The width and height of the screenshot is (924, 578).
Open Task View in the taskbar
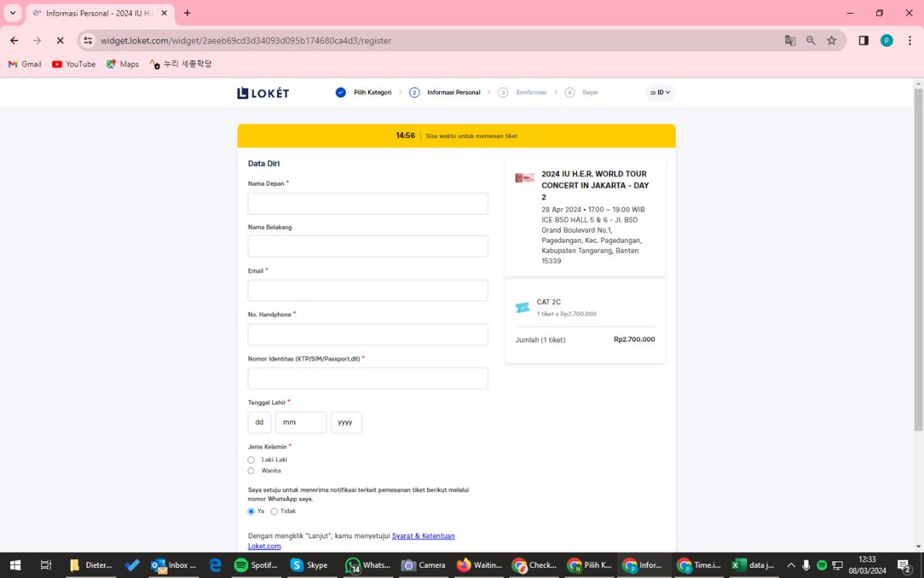click(x=45, y=565)
